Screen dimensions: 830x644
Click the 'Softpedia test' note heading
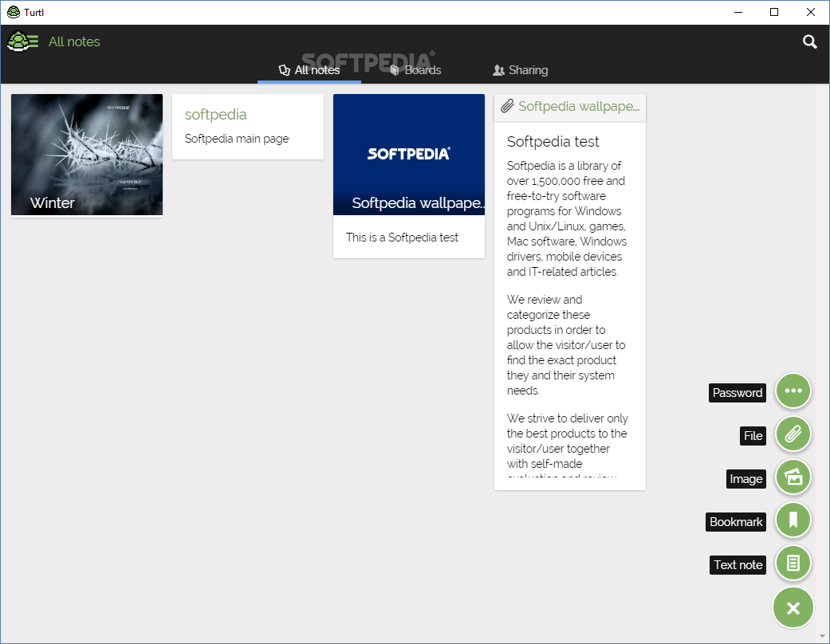[x=553, y=141]
